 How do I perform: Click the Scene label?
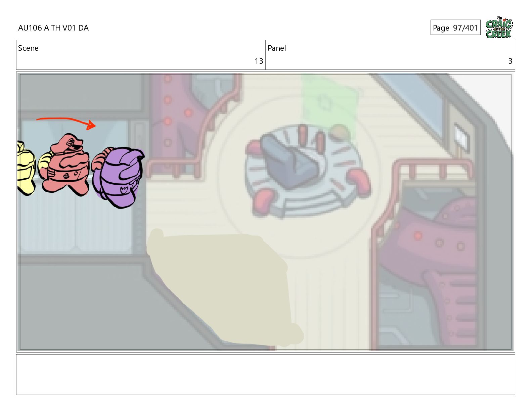[x=28, y=48]
